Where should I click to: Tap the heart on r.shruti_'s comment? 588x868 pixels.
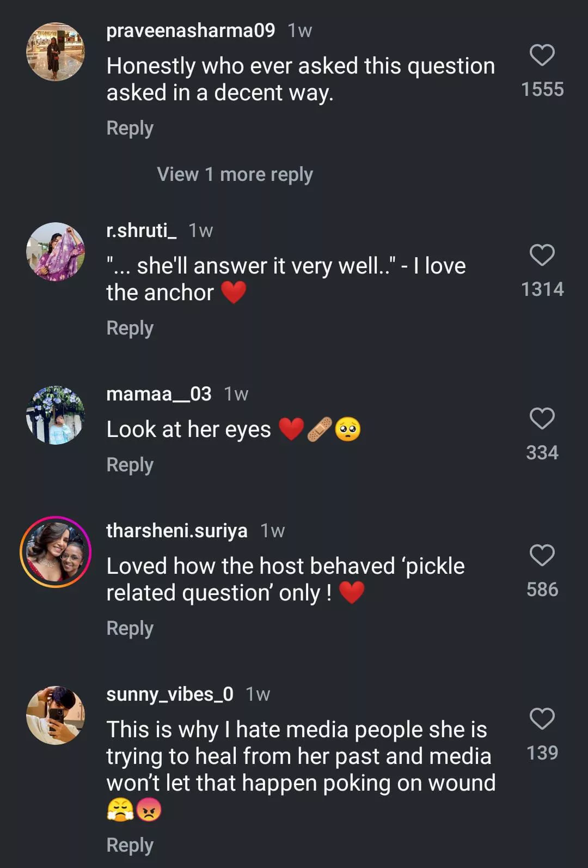542,255
